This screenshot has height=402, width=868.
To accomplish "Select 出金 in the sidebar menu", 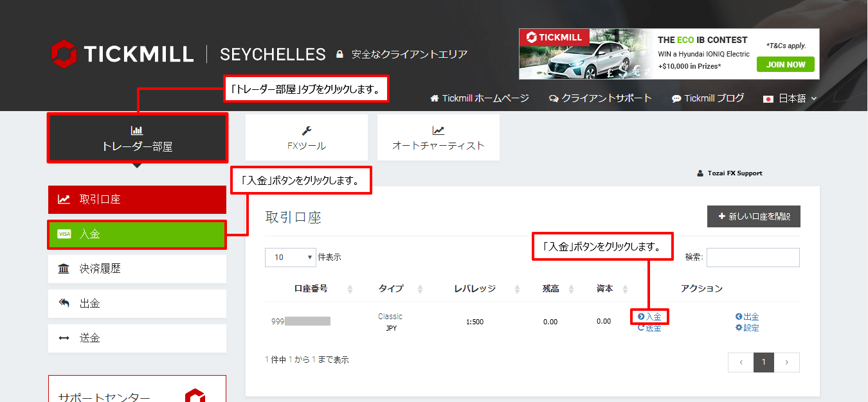I will [137, 304].
